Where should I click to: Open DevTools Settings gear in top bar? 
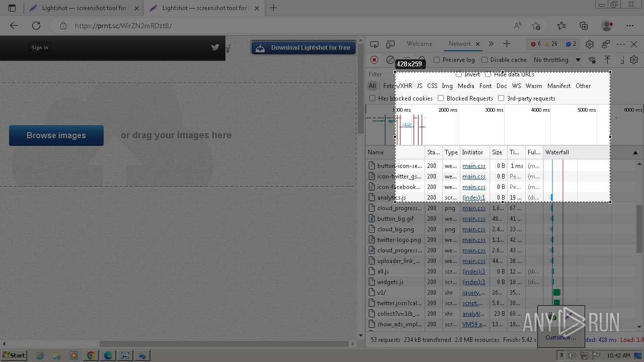click(x=590, y=44)
